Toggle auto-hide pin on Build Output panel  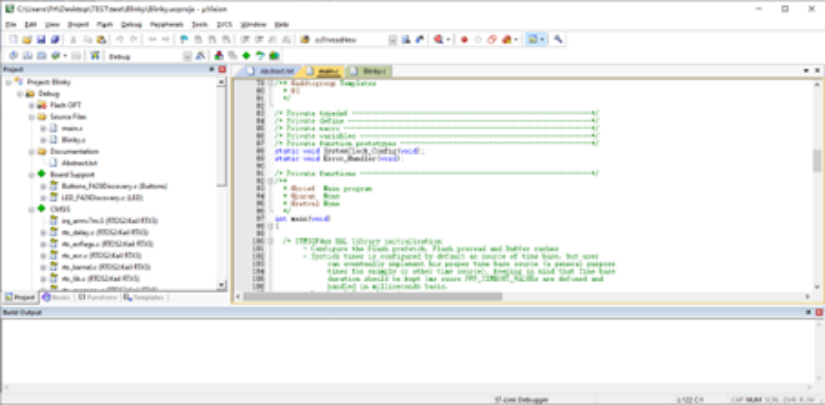pyautogui.click(x=807, y=314)
